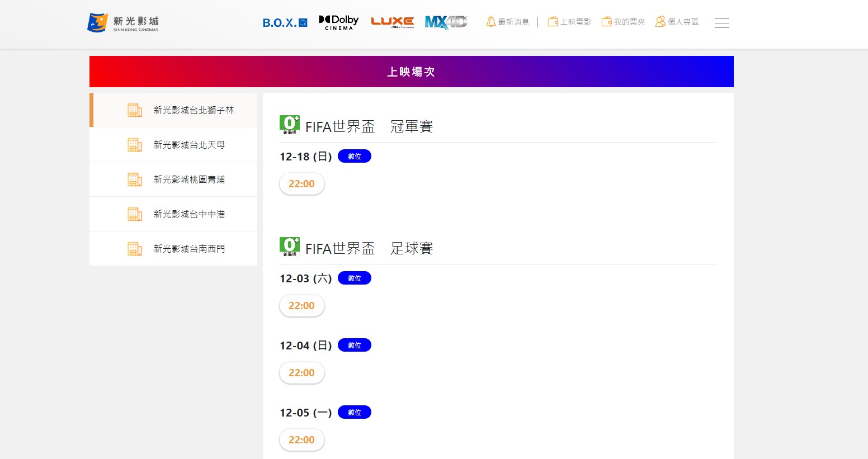Open the hamburger menu icon
Viewport: 868px width, 459px height.
pyautogui.click(x=722, y=23)
